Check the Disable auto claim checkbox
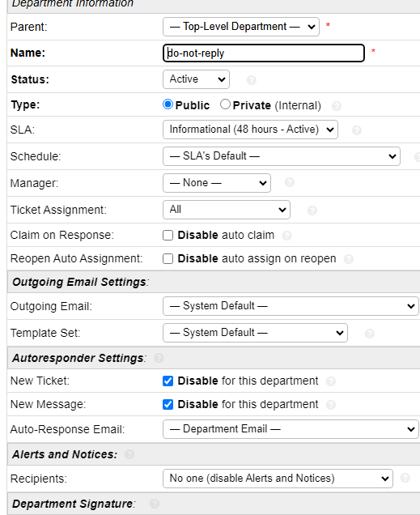 click(x=168, y=235)
